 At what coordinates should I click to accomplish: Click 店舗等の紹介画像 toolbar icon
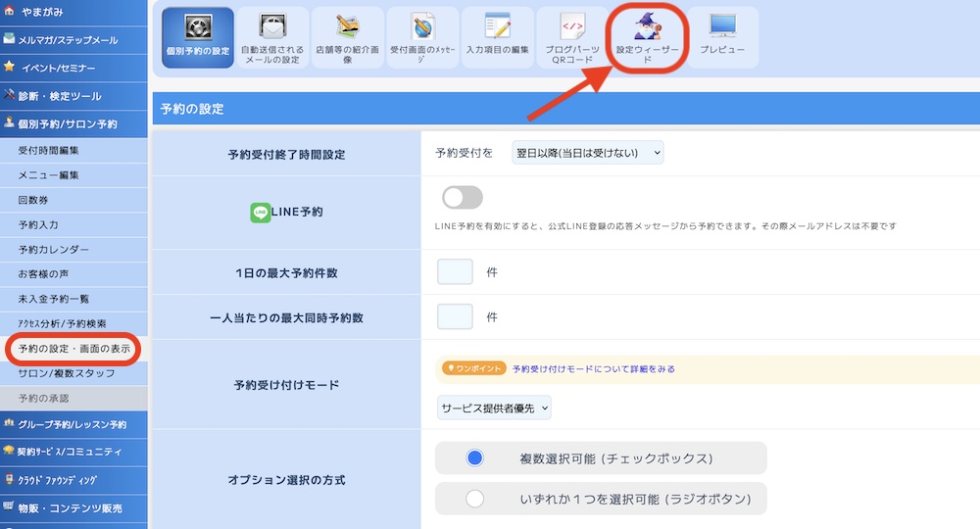(347, 37)
